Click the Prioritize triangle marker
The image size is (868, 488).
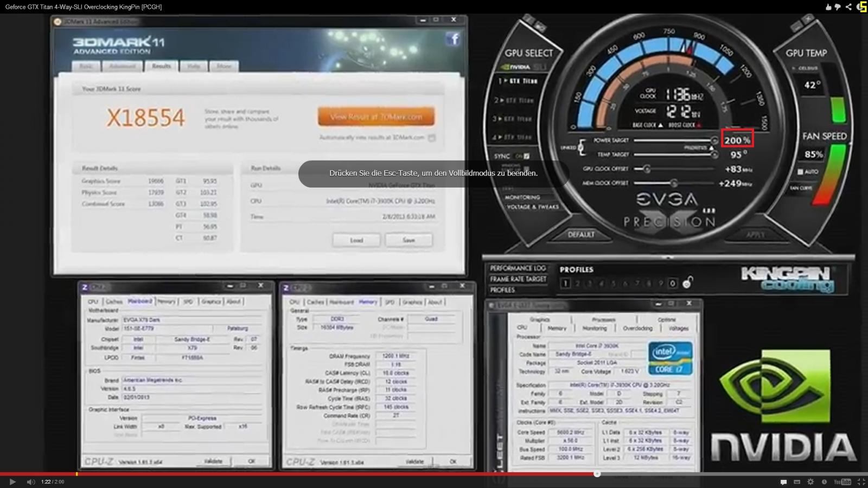712,147
